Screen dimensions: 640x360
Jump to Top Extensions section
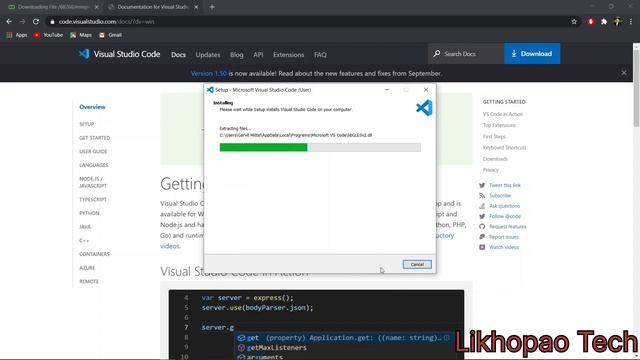click(x=499, y=125)
